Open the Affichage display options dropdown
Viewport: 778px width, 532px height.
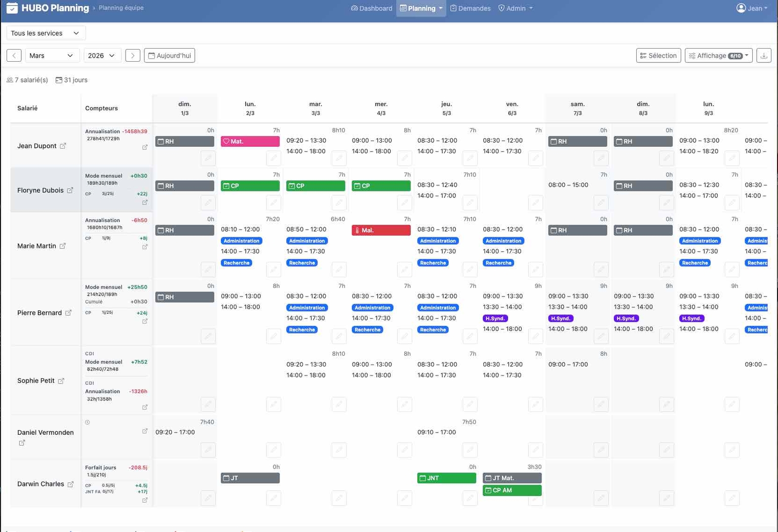(x=718, y=56)
